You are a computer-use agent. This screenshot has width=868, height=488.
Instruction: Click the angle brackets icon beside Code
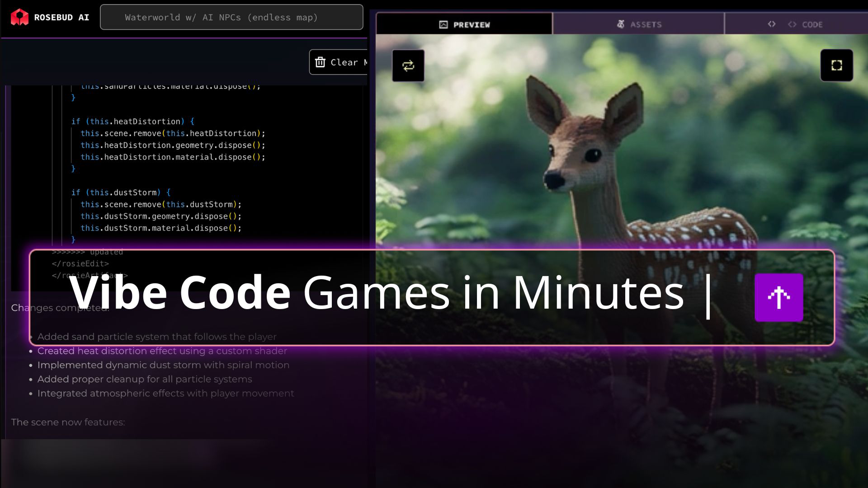tap(772, 24)
